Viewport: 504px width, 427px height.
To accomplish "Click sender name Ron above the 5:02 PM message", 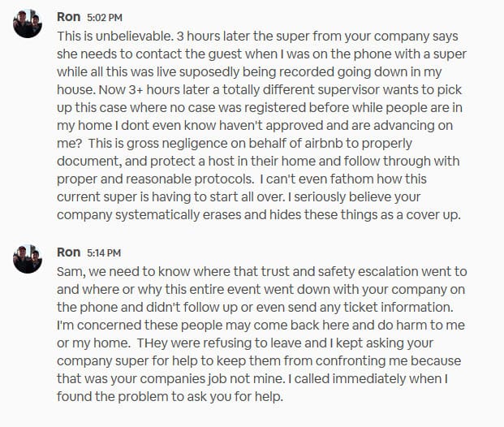I will click(x=68, y=17).
